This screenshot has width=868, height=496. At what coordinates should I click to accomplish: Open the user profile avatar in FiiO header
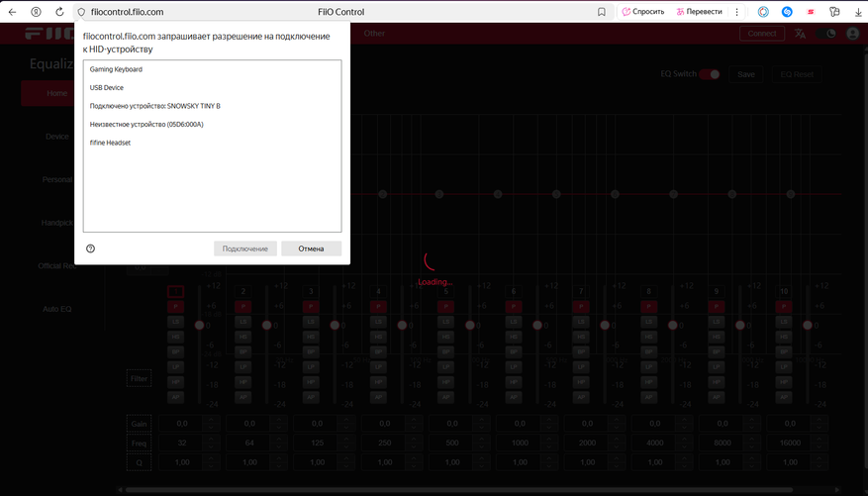[852, 34]
